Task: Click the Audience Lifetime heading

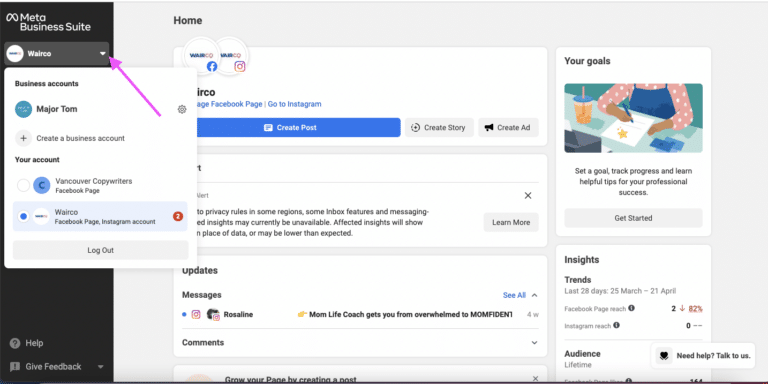Action: pos(582,359)
